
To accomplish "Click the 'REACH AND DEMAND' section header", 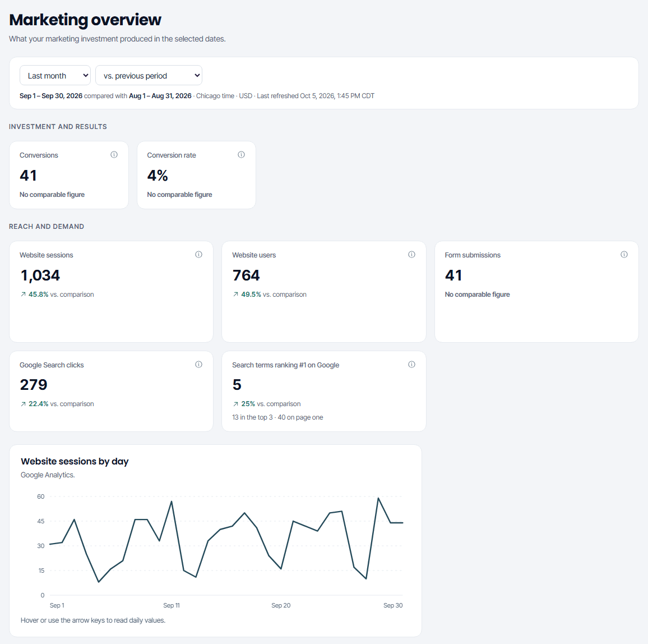I will tap(47, 227).
